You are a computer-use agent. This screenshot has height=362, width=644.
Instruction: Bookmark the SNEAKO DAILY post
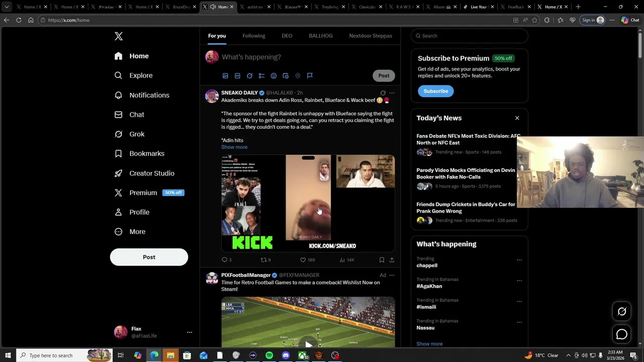tap(382, 260)
